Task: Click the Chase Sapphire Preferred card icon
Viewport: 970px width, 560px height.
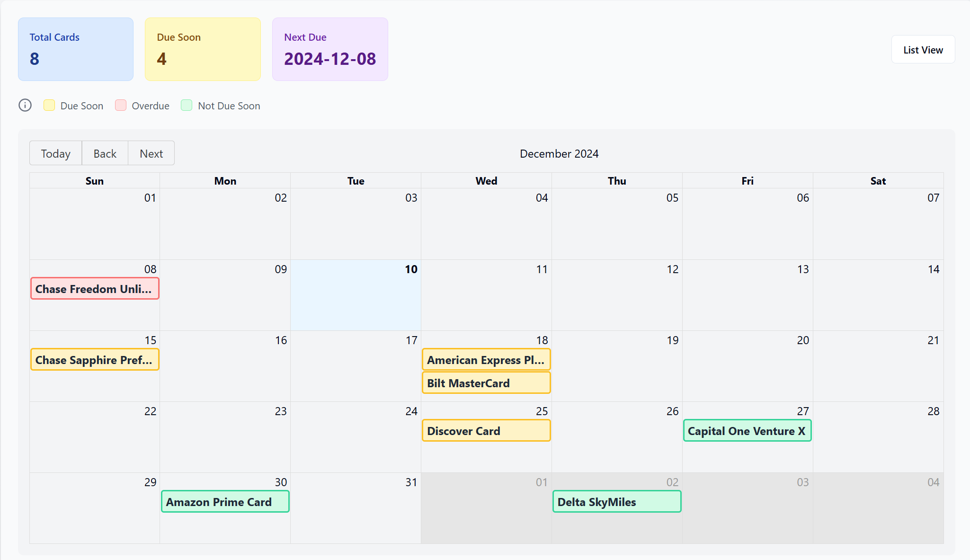Action: pyautogui.click(x=94, y=360)
